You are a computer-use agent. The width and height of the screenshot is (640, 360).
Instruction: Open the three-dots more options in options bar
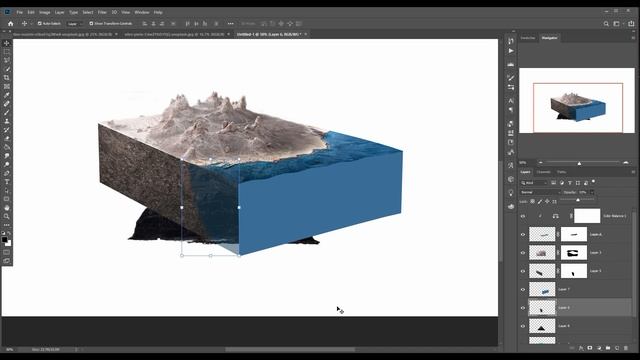(x=231, y=24)
